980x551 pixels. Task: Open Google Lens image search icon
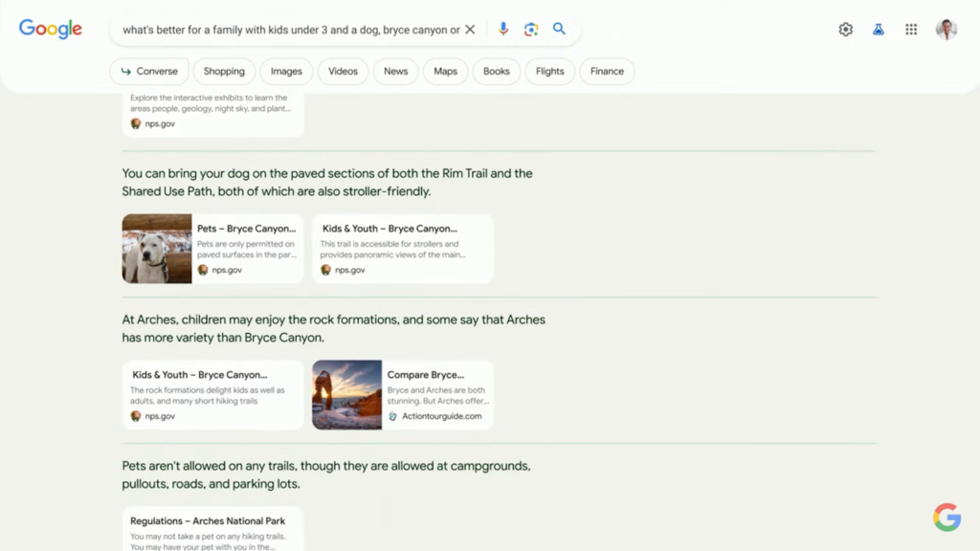point(530,30)
